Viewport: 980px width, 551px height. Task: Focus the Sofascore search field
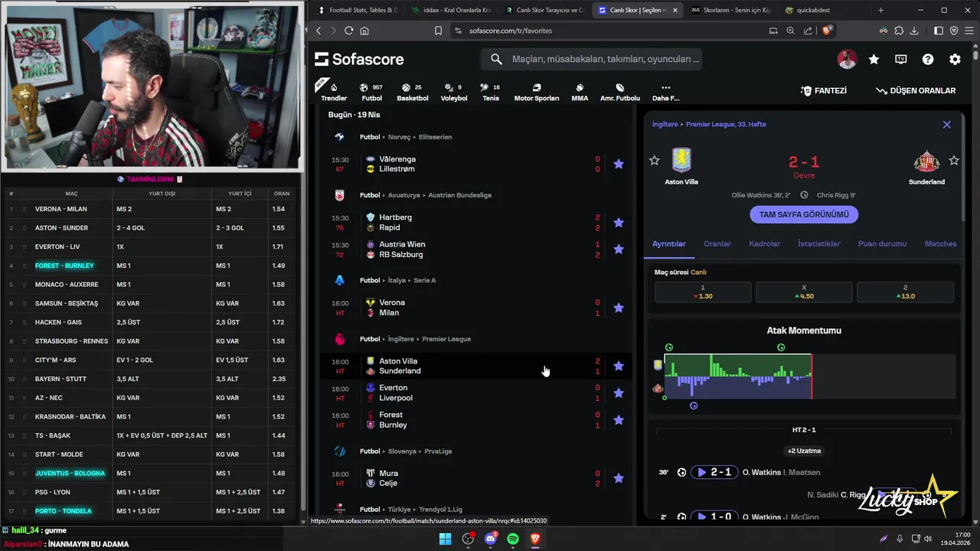point(591,59)
